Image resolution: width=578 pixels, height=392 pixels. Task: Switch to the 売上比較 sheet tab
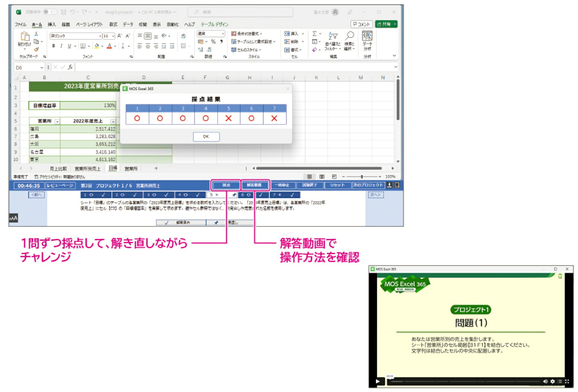click(58, 169)
